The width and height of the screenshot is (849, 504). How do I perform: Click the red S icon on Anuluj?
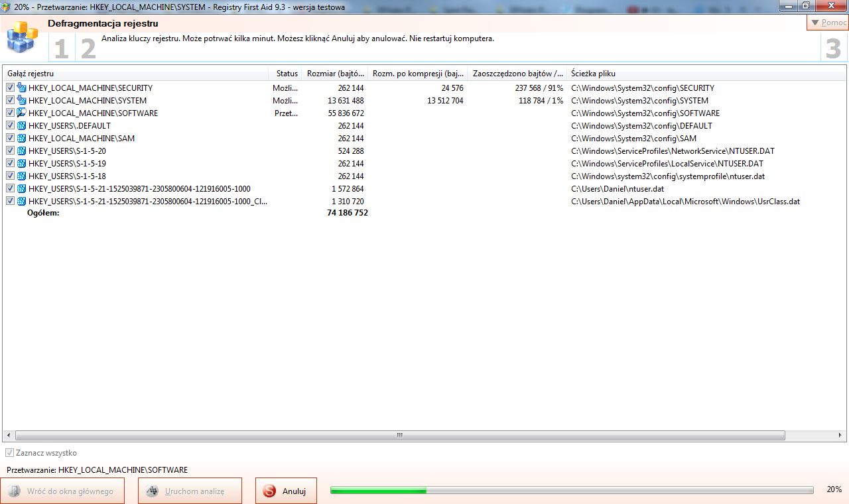(269, 491)
